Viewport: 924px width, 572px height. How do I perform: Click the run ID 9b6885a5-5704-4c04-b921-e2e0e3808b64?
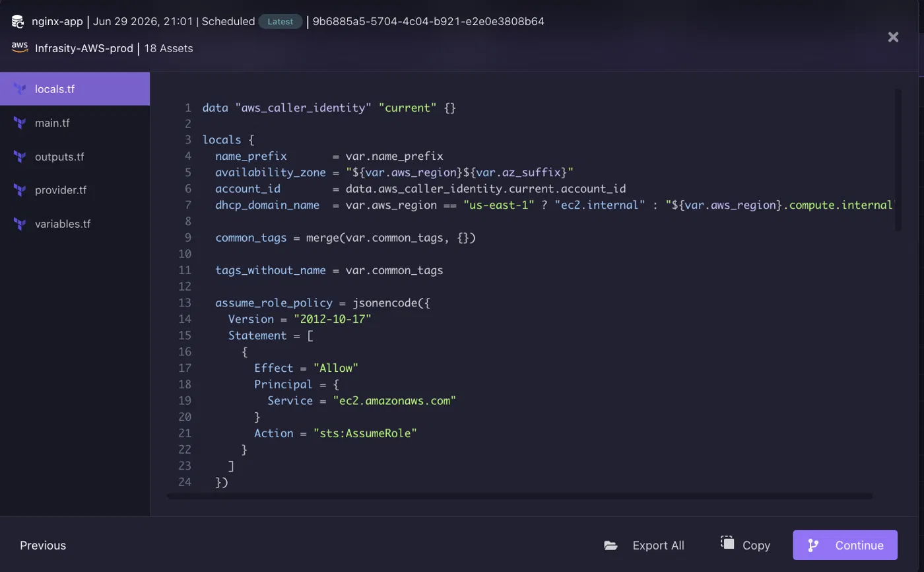[428, 22]
